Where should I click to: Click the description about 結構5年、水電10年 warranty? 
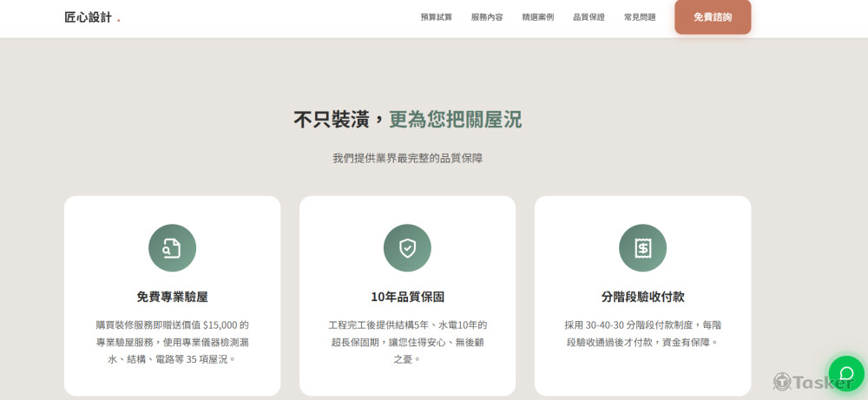coord(407,341)
